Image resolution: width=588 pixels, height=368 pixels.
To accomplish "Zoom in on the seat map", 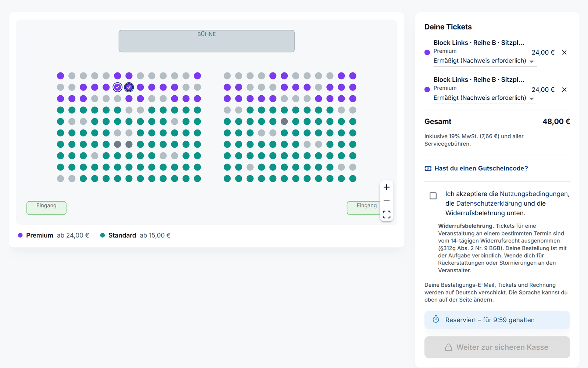I will [387, 187].
